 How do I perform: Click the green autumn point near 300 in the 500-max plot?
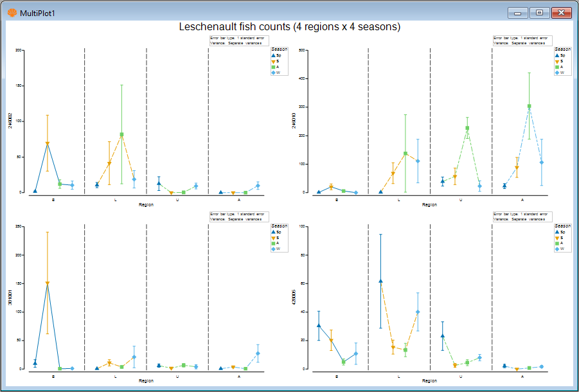[529, 106]
